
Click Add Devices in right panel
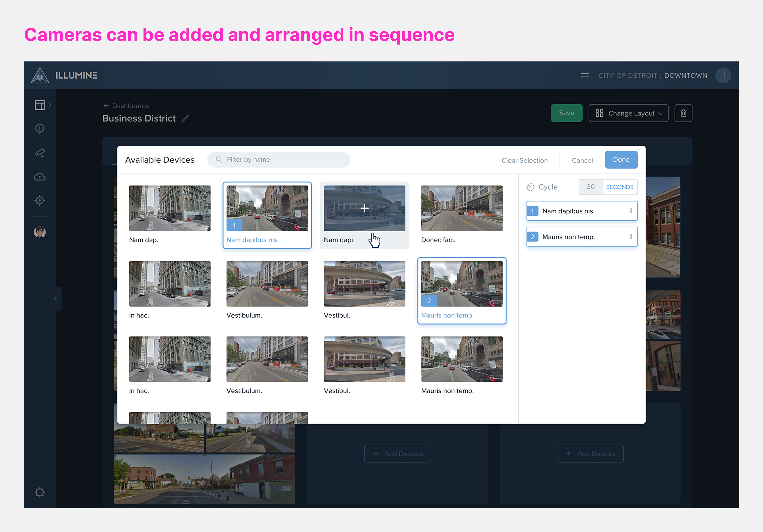pyautogui.click(x=590, y=454)
